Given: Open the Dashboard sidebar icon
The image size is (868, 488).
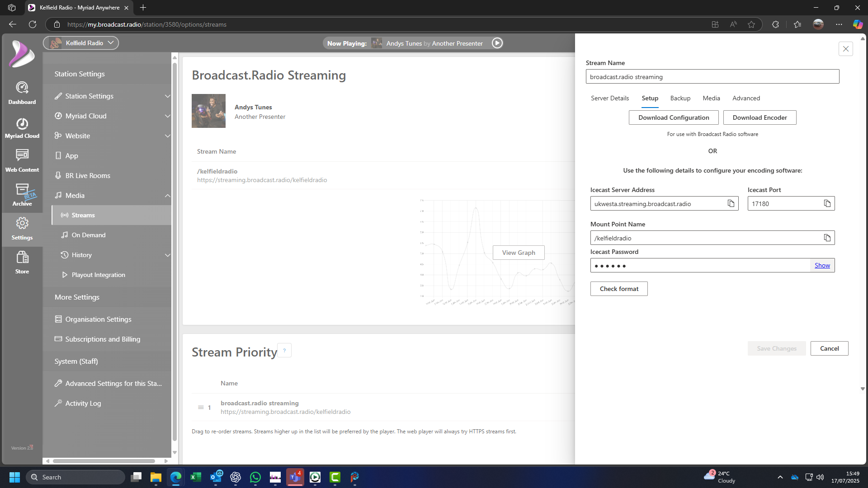Looking at the screenshot, I should tap(22, 93).
